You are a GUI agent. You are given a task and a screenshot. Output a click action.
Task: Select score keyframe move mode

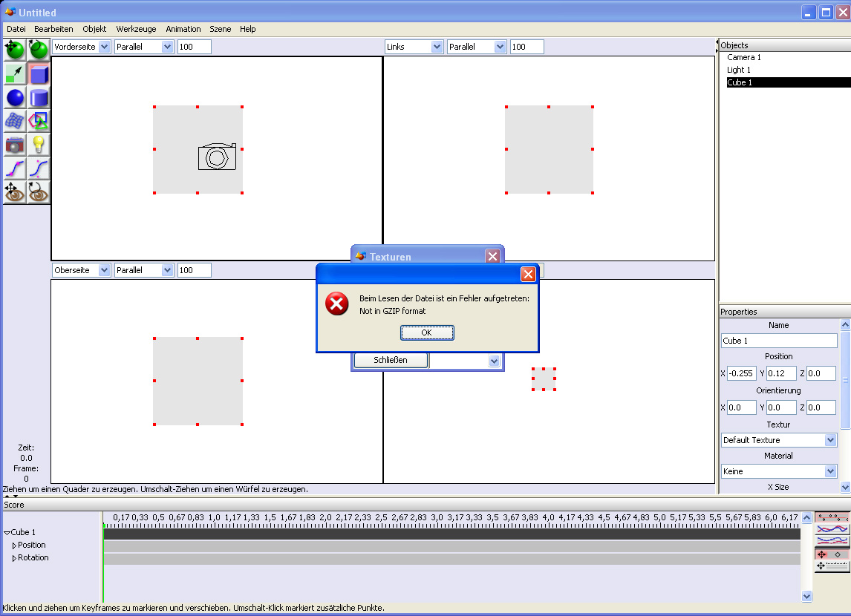click(x=832, y=554)
